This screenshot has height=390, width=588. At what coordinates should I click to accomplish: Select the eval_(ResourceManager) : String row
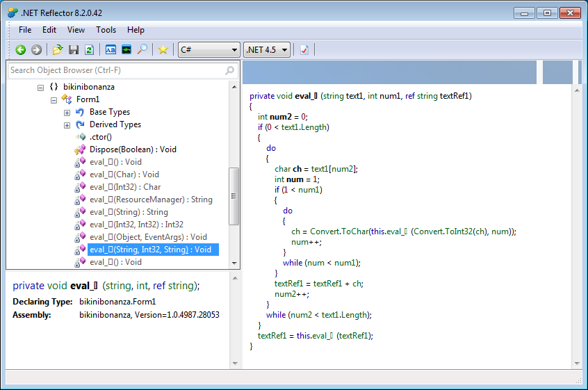pos(151,200)
